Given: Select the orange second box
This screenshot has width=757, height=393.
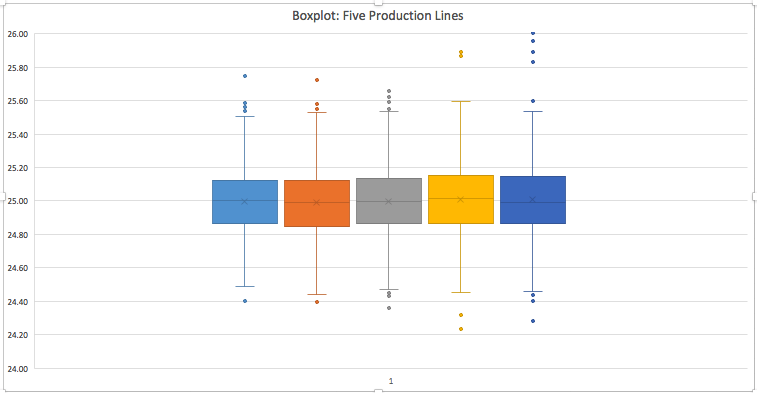Looking at the screenshot, I should pos(317,203).
